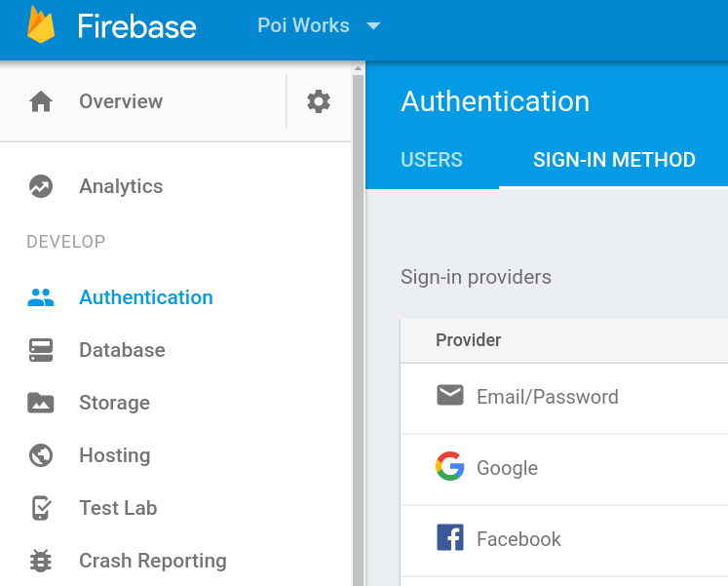Click the Overview home icon

pos(41,101)
